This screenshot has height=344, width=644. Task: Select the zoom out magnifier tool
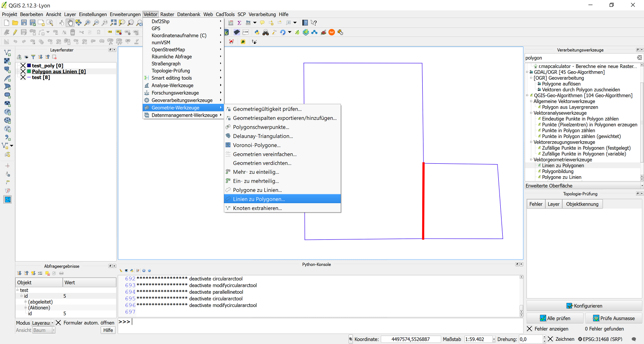point(96,23)
